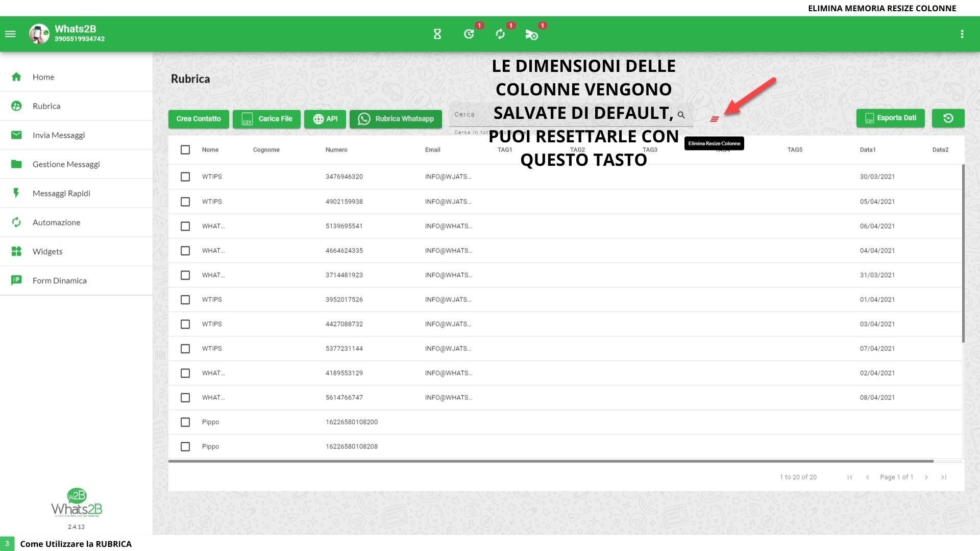Sort by the Data1 column header
Viewport: 980px width, 551px height.
point(868,149)
